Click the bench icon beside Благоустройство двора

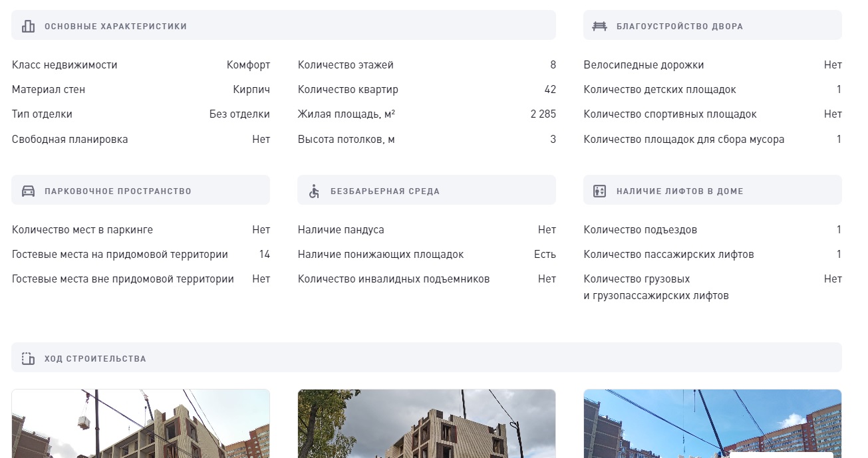599,27
